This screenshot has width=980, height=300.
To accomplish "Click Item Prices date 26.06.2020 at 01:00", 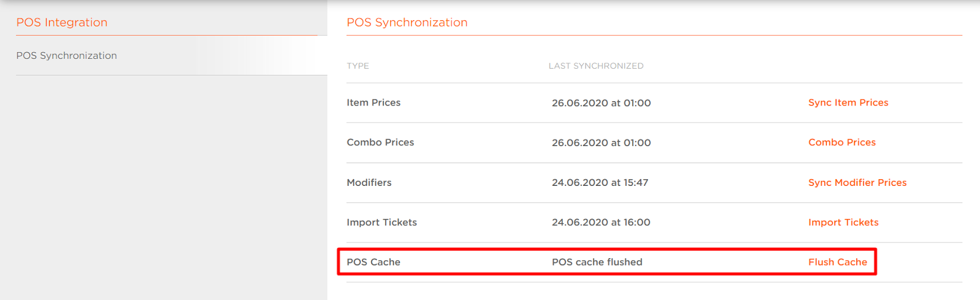I will pos(601,103).
